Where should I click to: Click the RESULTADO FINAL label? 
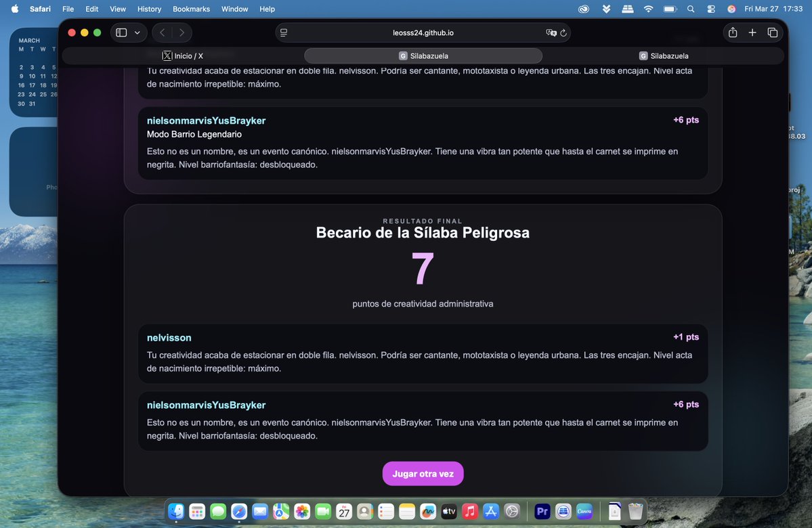point(423,221)
